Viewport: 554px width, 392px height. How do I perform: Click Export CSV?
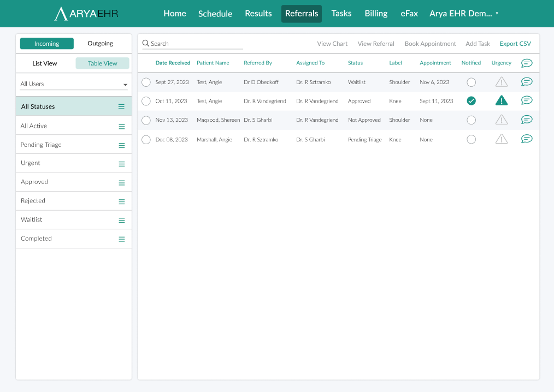[515, 43]
